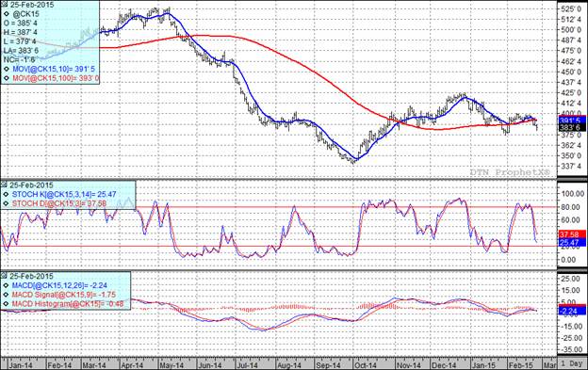The width and height of the screenshot is (588, 370).
Task: Click the MOV[@CK15,100] legend entry
Action: (x=56, y=79)
